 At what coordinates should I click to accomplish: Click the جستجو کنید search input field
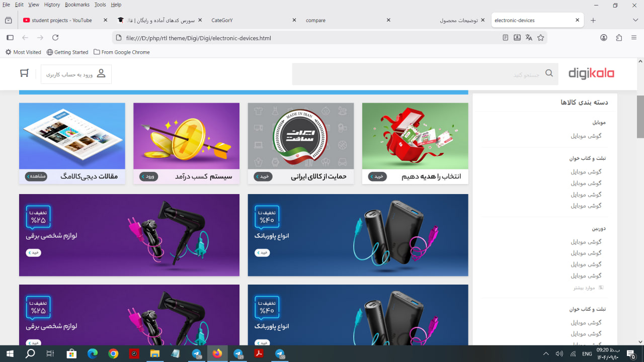[418, 74]
